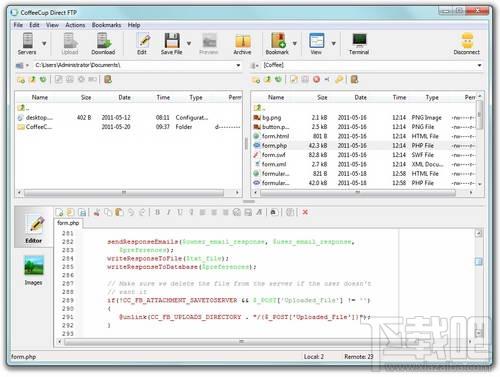
Task: Open the Terminal tool
Action: click(359, 44)
